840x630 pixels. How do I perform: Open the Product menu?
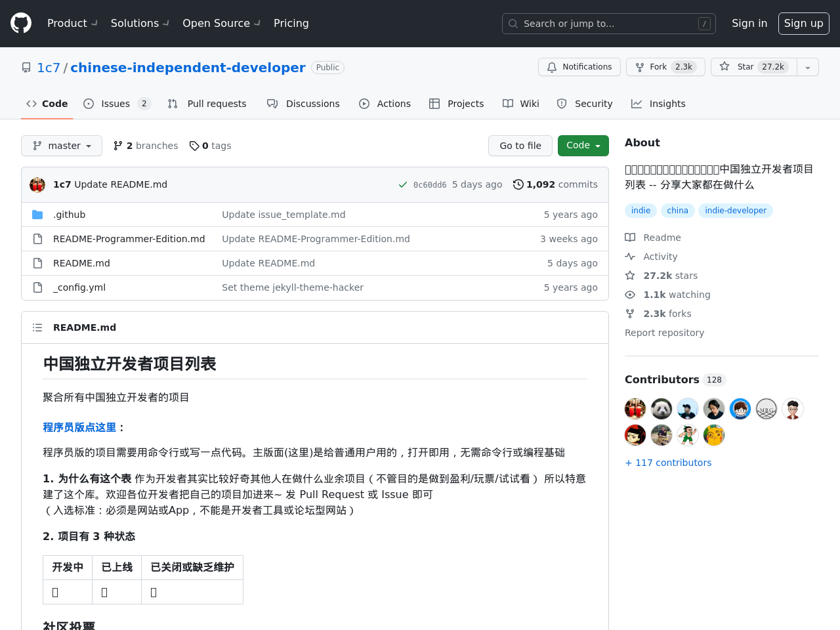click(72, 23)
